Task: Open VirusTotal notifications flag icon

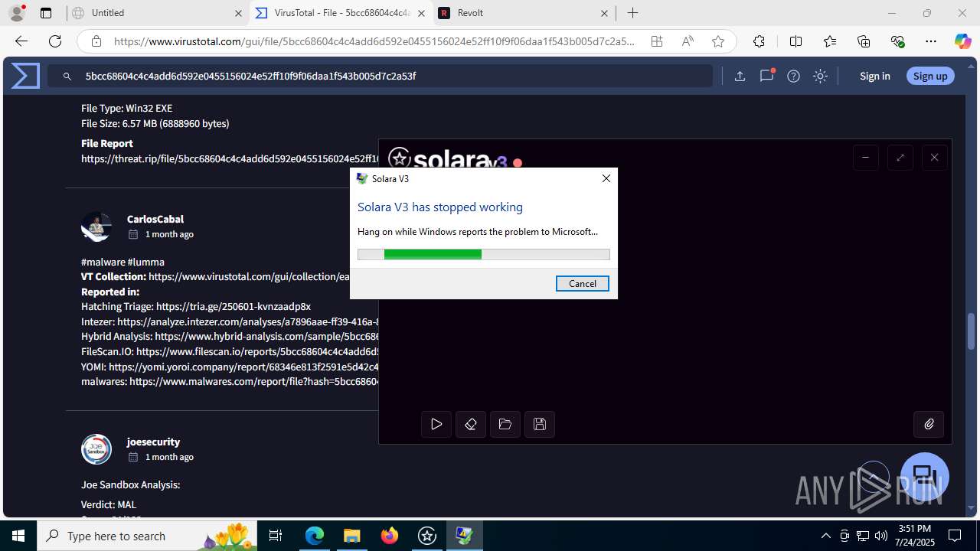Action: coord(766,76)
